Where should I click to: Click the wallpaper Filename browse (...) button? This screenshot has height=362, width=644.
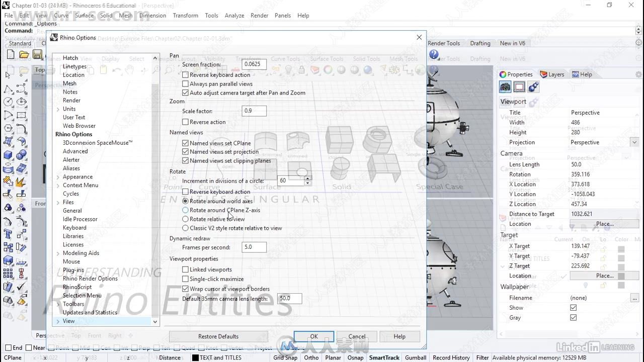coord(634,298)
